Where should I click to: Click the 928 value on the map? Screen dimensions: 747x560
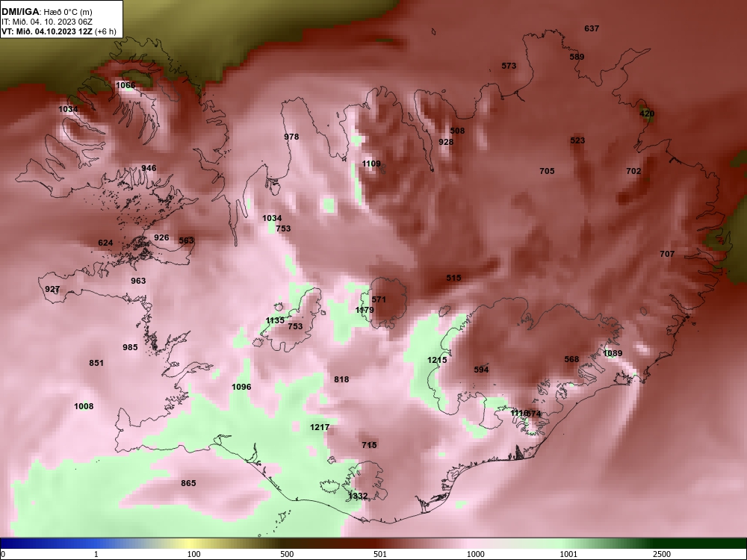click(x=446, y=142)
